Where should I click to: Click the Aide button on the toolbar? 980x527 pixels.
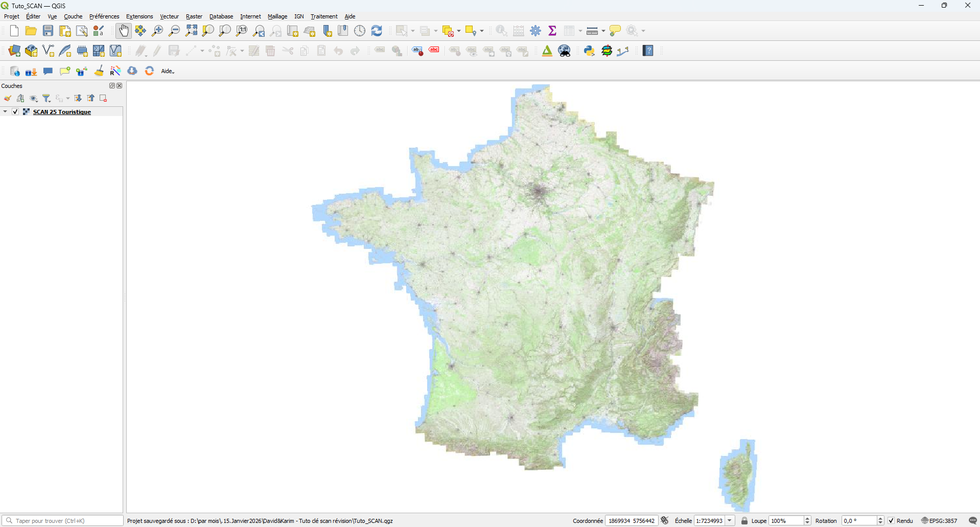[x=167, y=71]
